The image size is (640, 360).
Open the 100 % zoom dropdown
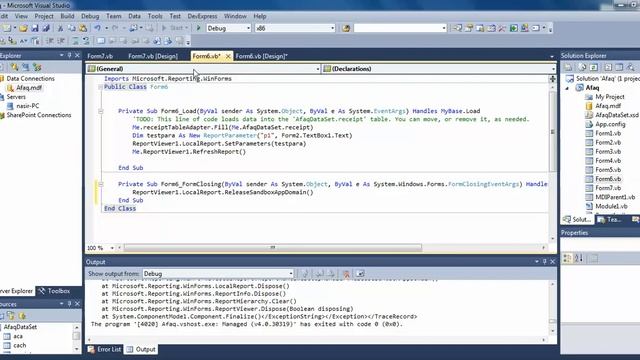112,248
